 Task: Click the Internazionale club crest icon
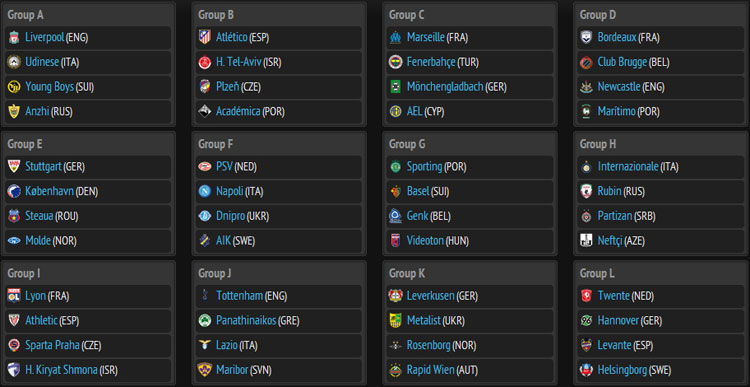click(586, 166)
